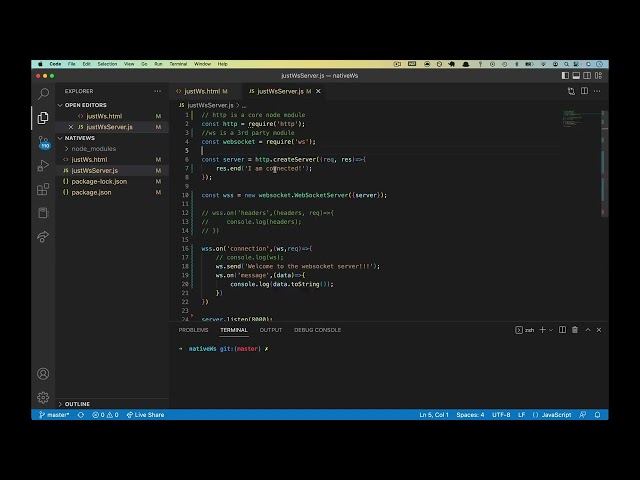This screenshot has height=480, width=640.
Task: Toggle bottom panel layout icon
Action: (x=576, y=76)
